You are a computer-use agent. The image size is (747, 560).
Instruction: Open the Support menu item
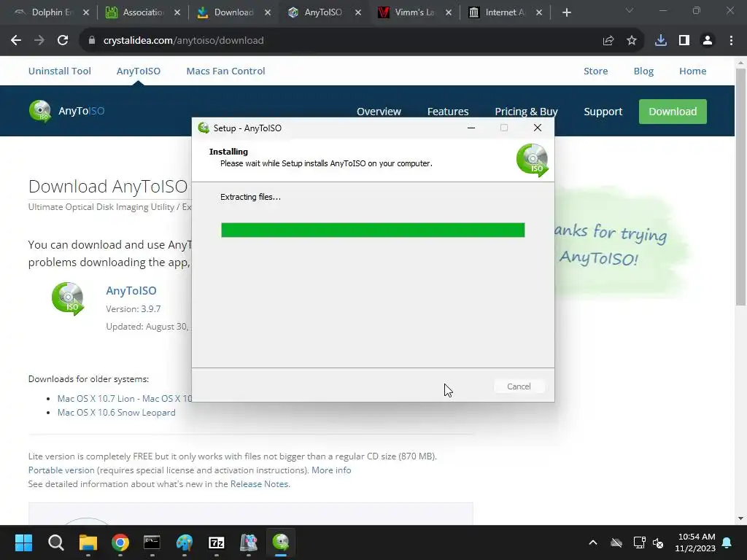(x=603, y=112)
